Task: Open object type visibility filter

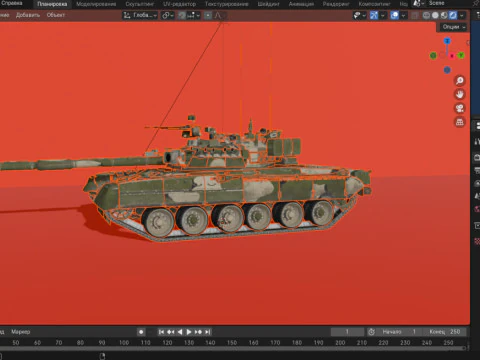Action: point(360,15)
